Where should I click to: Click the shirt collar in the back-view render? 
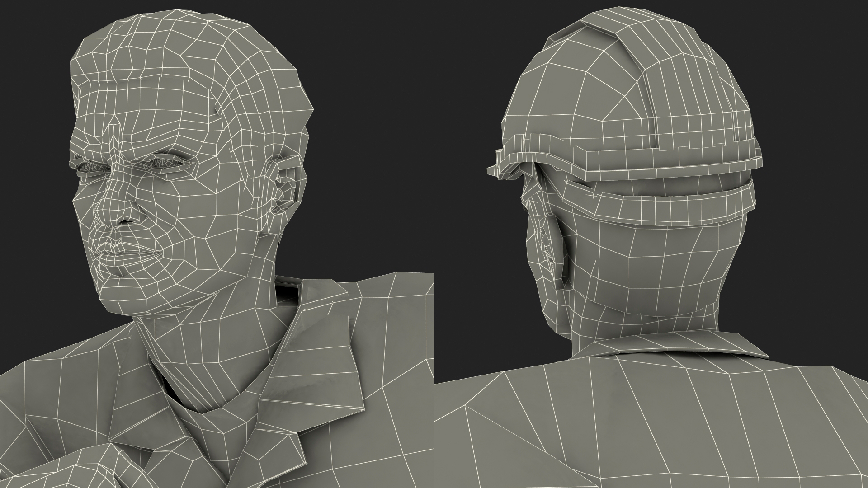tap(668, 346)
